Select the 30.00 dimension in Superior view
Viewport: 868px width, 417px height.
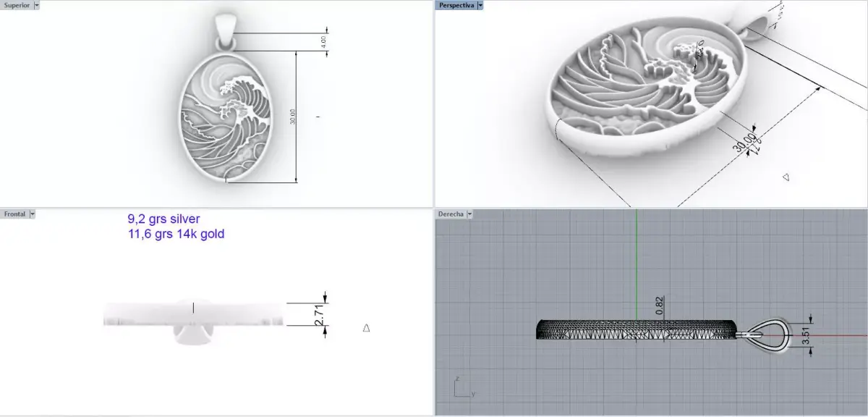tap(293, 116)
